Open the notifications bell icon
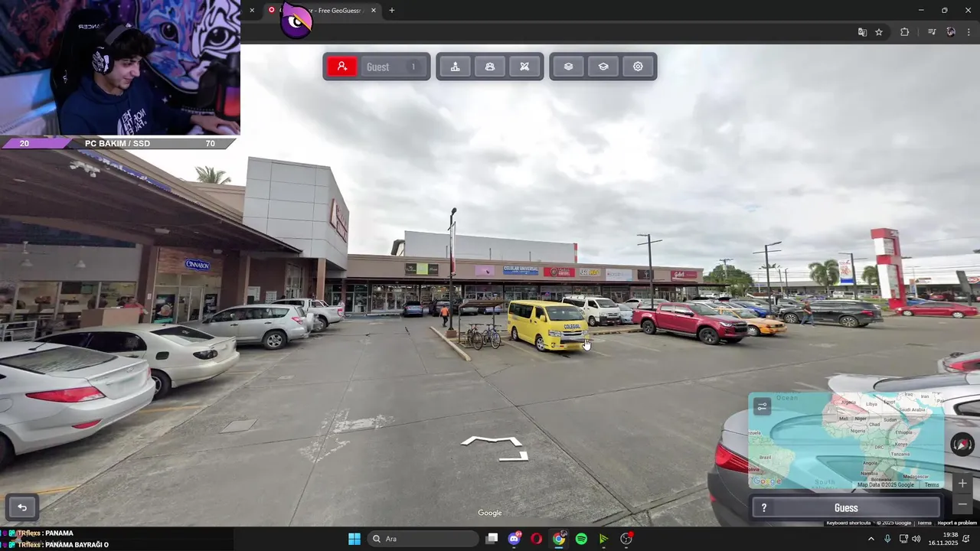The image size is (980, 551). [x=967, y=539]
